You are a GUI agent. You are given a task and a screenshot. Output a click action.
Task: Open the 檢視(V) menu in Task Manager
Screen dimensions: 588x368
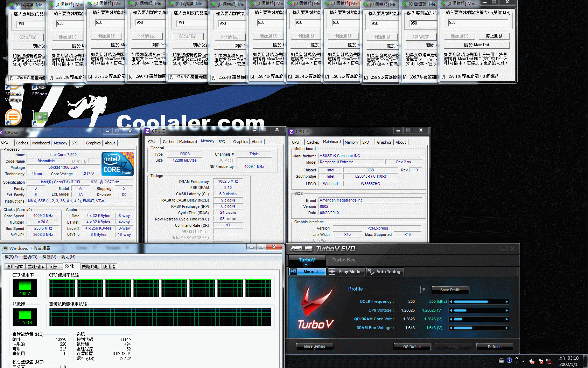tap(49, 257)
